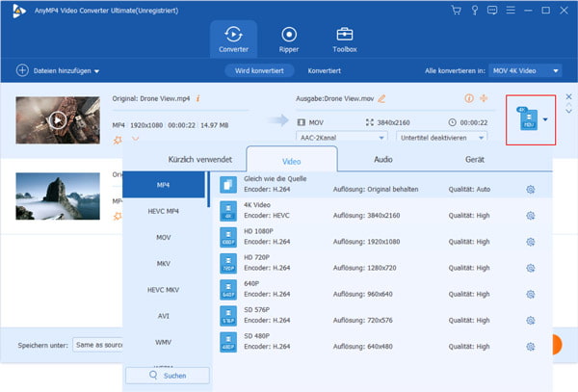This screenshot has width=578, height=392.
Task: Choose MP4 in the format list
Action: [x=164, y=185]
